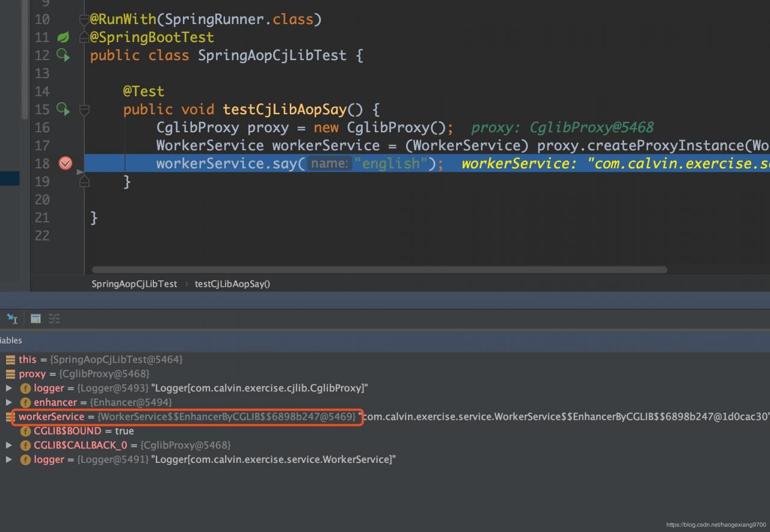Click line number 16 in the gutter
Image resolution: width=770 pixels, height=532 pixels.
click(x=42, y=127)
